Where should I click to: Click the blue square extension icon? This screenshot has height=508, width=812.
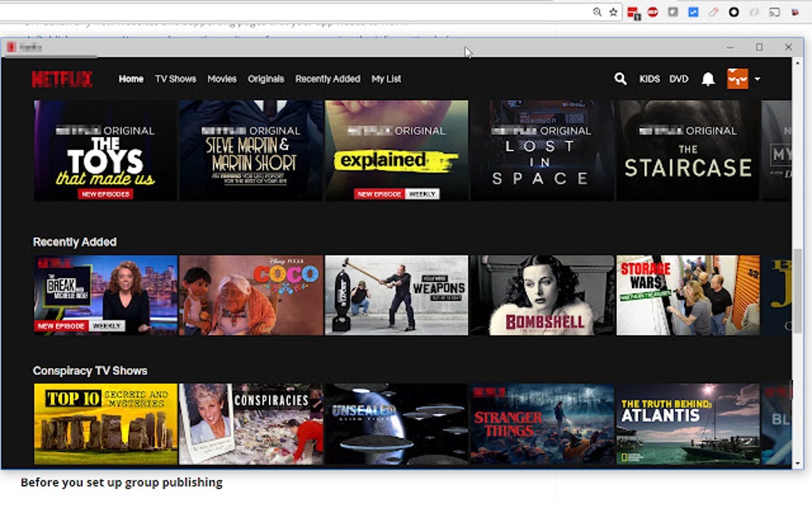pos(693,12)
